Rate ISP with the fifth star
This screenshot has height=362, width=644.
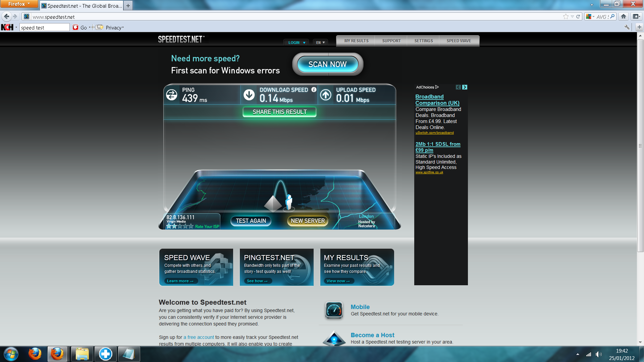tap(191, 226)
